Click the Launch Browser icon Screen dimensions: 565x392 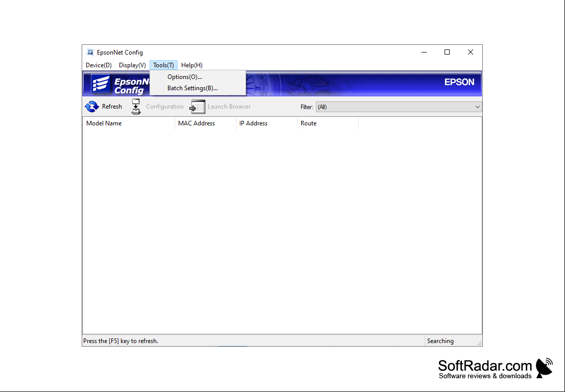198,107
